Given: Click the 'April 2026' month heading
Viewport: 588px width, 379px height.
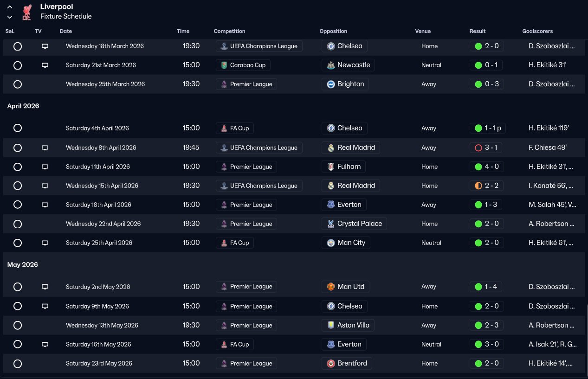Looking at the screenshot, I should (x=23, y=106).
